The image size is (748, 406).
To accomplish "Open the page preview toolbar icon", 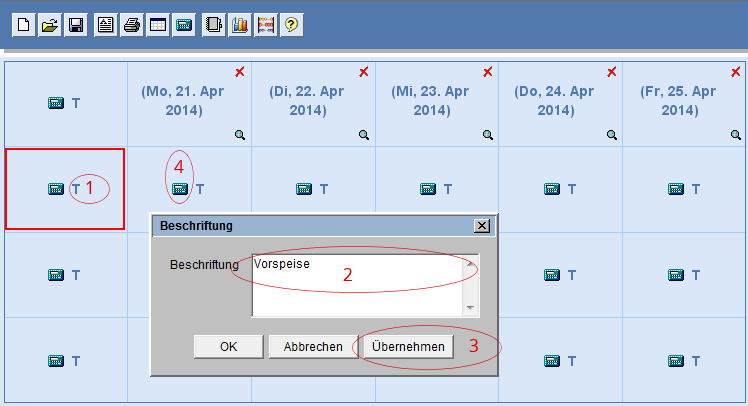I will [105, 24].
